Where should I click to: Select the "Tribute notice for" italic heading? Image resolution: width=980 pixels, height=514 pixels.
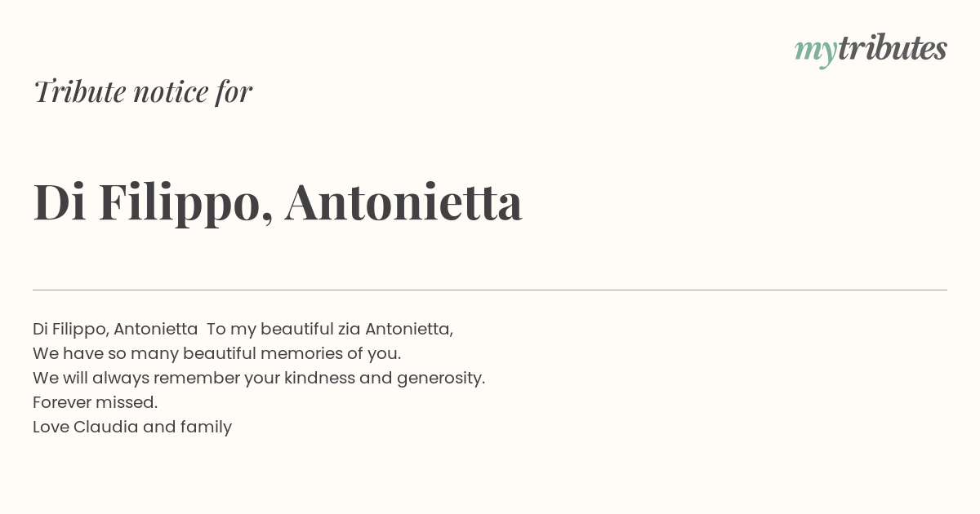coord(143,91)
